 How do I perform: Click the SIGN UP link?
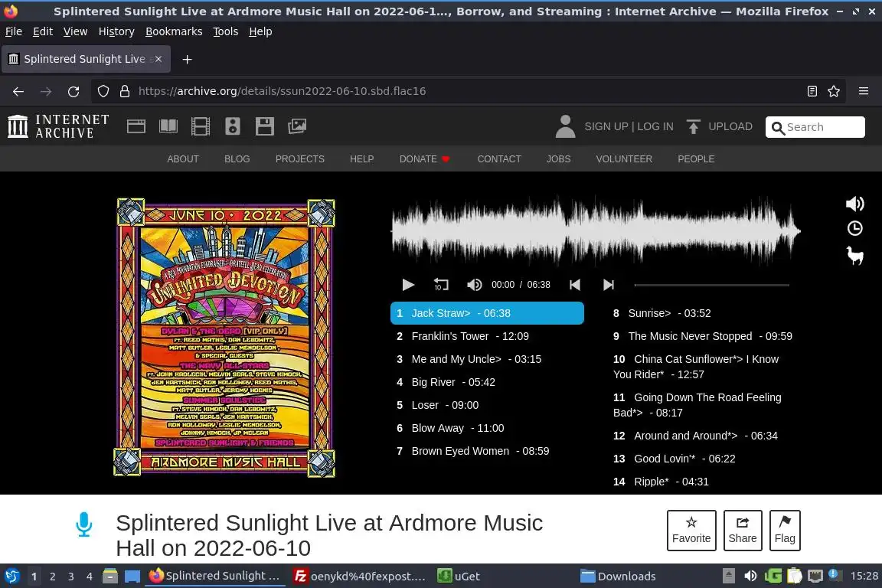(606, 126)
